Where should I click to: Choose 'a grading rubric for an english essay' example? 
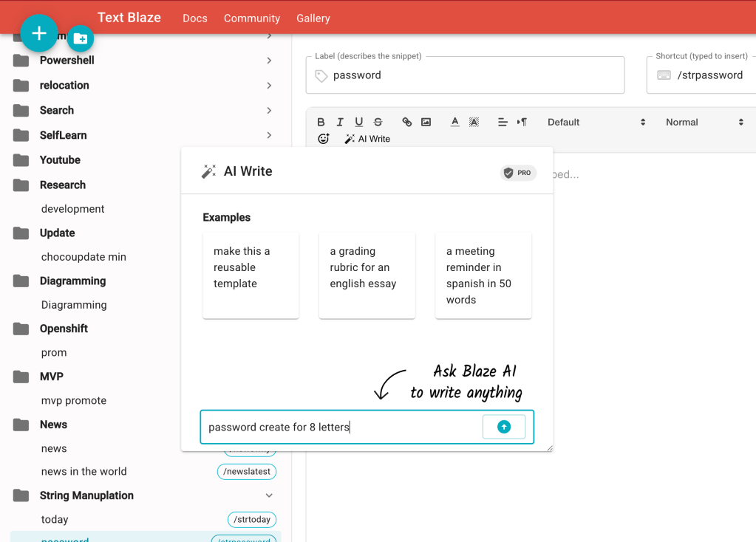(367, 275)
